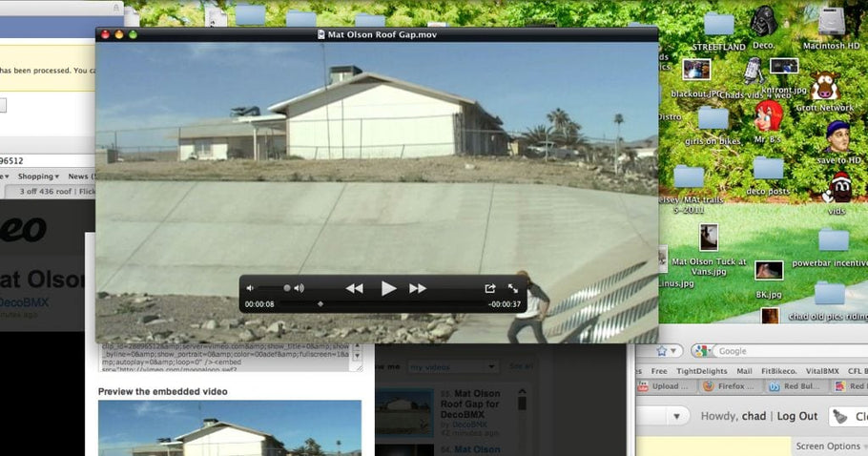Select the deco posts folder
The width and height of the screenshot is (868, 456).
pyautogui.click(x=769, y=168)
